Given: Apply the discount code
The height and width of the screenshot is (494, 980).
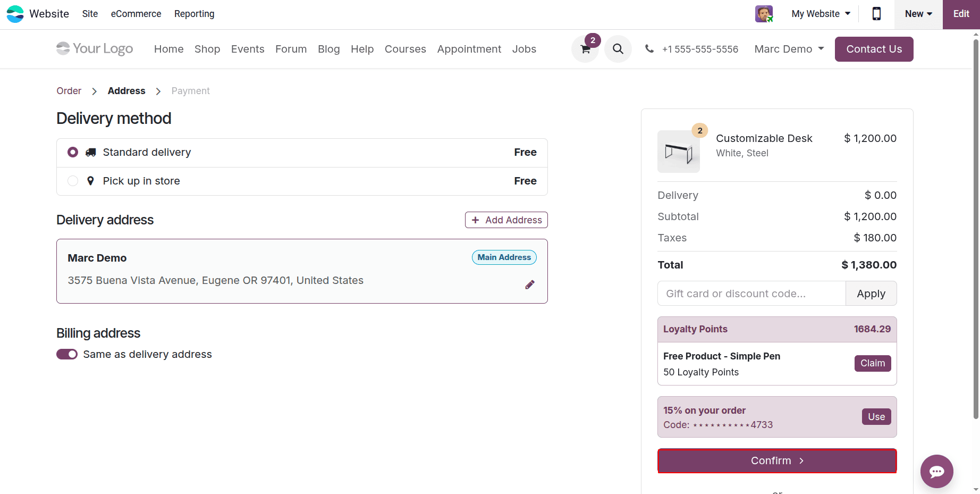Looking at the screenshot, I should click(871, 294).
